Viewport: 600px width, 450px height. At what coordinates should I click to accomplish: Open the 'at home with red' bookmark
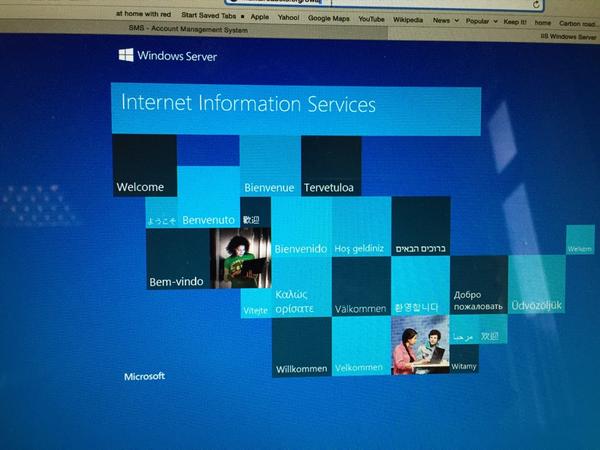[x=143, y=14]
